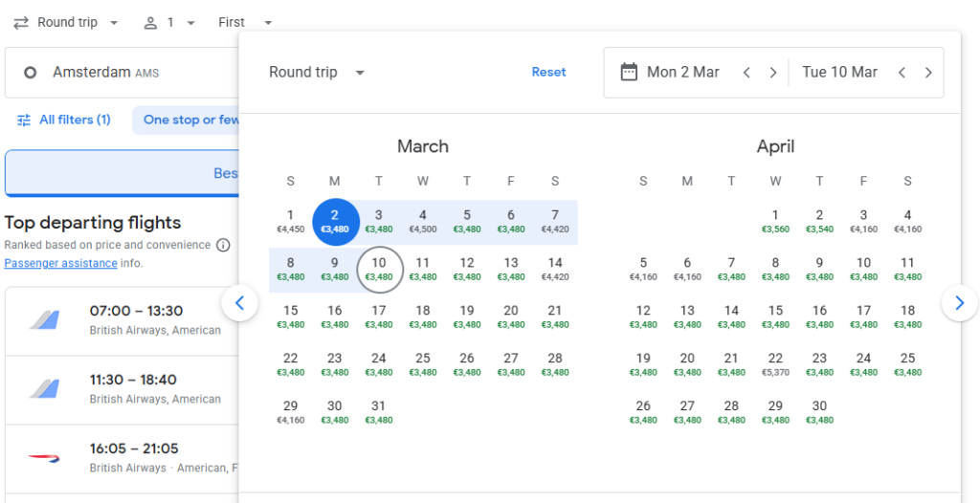Click the round trip swap arrows icon
This screenshot has height=503, width=980.
point(20,22)
